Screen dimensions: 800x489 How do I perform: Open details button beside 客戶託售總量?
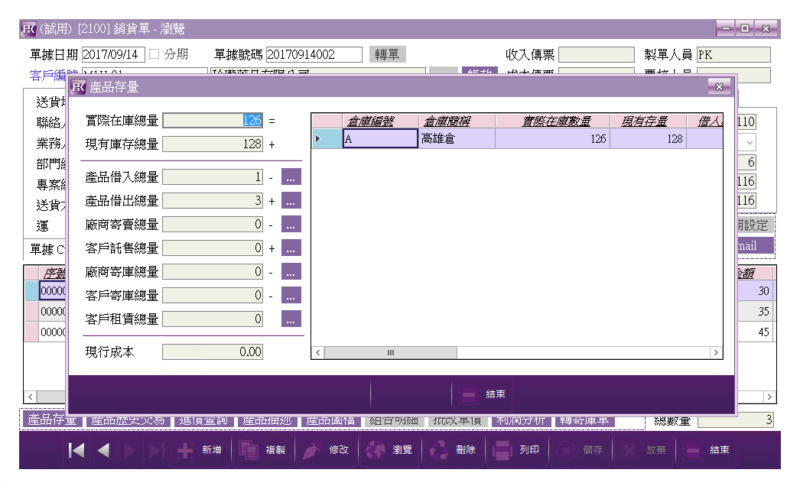(291, 248)
